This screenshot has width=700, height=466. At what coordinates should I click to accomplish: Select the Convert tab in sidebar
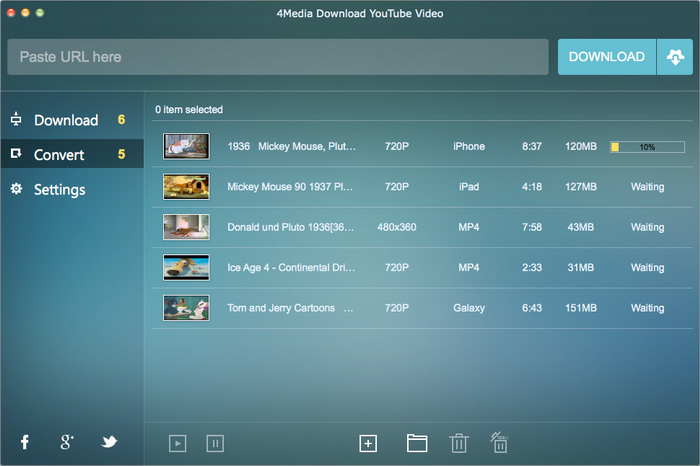59,155
